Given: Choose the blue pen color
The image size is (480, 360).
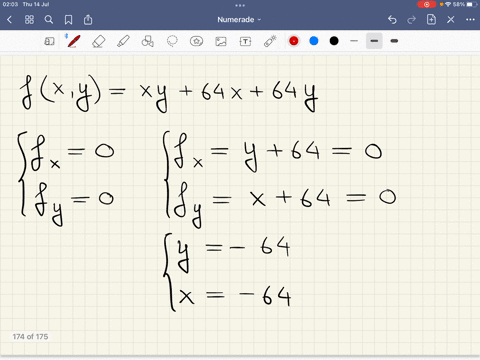Looking at the screenshot, I should (314, 41).
